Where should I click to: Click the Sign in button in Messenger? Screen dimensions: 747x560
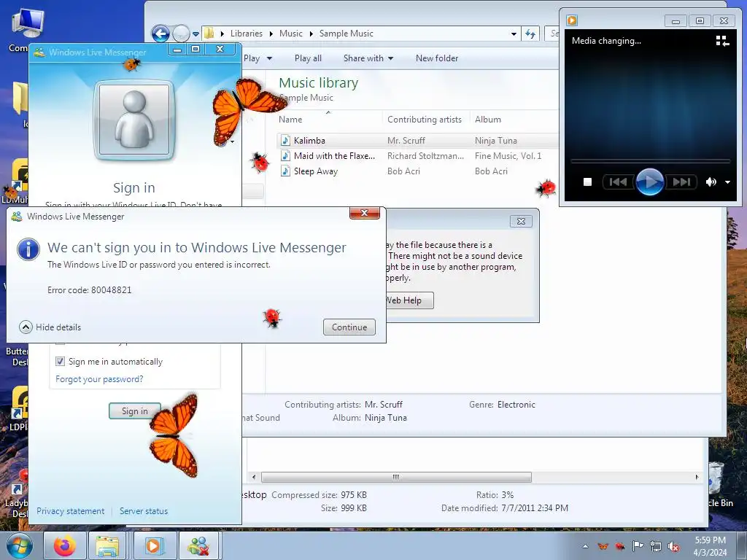tap(135, 411)
